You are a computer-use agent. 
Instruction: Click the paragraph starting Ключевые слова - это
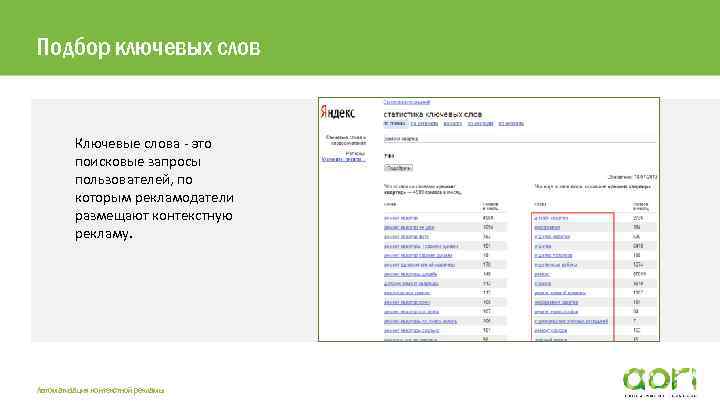(x=154, y=188)
